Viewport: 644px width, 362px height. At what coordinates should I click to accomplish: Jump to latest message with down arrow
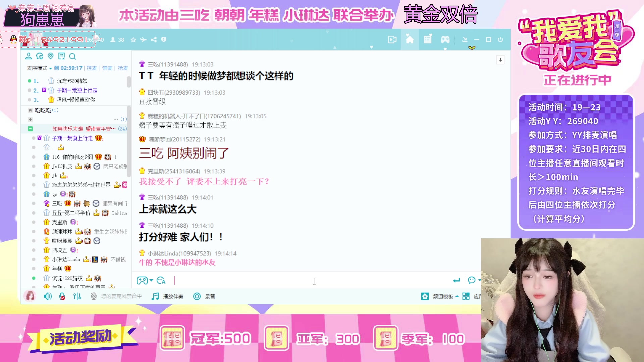click(x=500, y=60)
